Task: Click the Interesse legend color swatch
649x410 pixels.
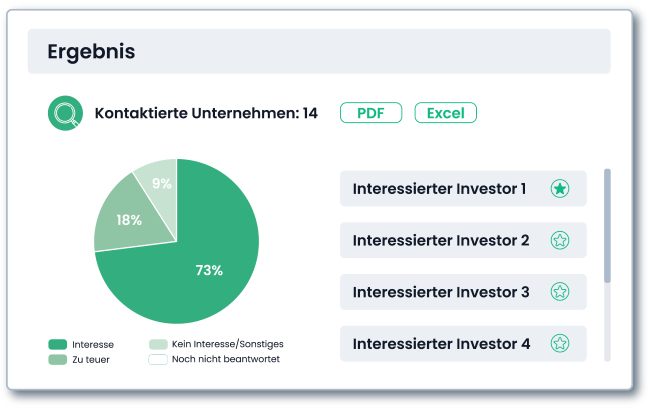Action: 58,344
